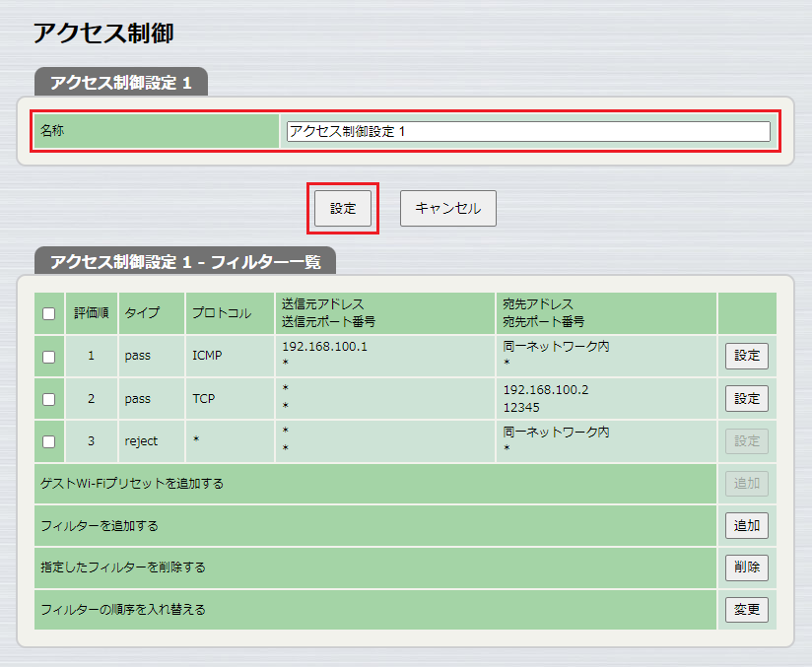Open settings for the TCP filter on port 12345
Viewport: 812px width, 667px height.
click(x=746, y=399)
